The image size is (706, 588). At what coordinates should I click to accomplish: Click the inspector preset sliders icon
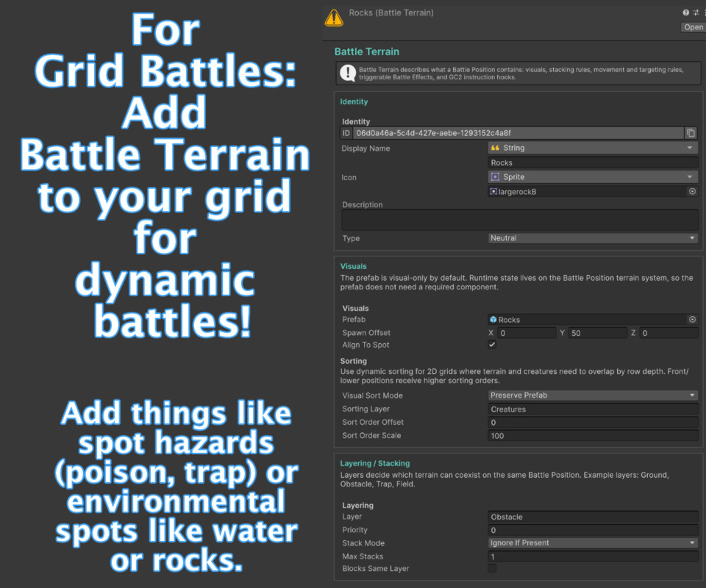(696, 12)
